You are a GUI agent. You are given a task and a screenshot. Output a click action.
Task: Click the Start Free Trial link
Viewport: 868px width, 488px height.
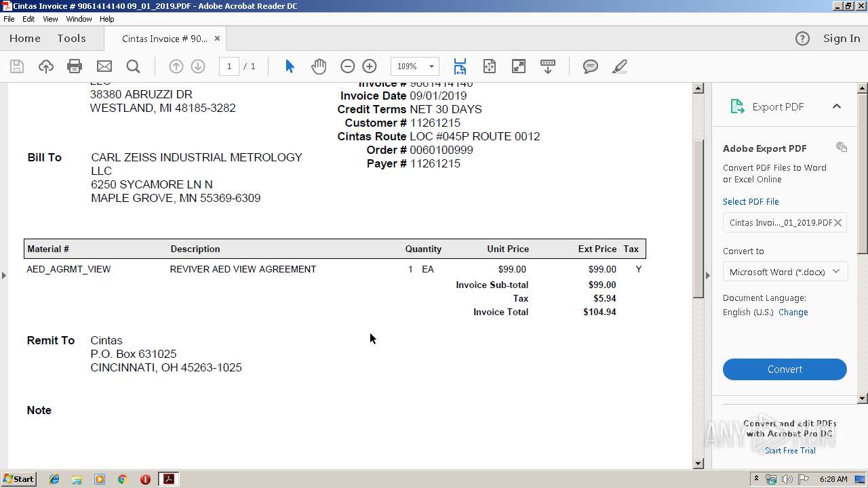click(790, 451)
